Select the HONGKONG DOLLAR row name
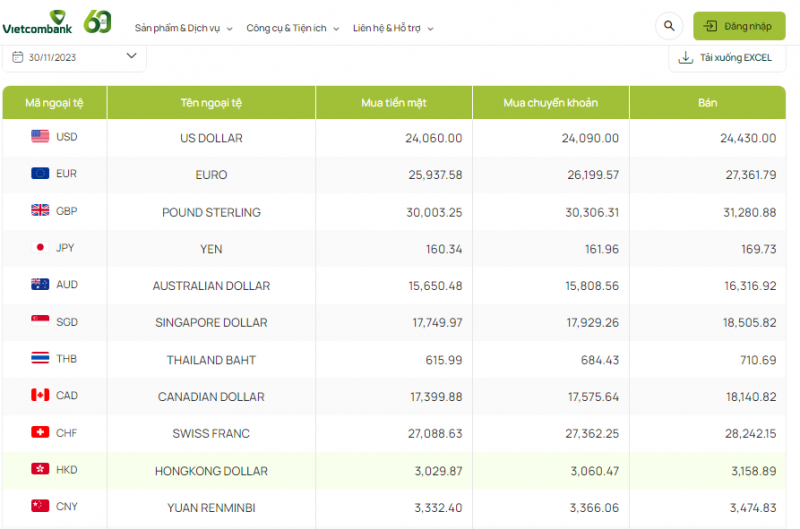Image resolution: width=800 pixels, height=529 pixels. click(x=211, y=471)
